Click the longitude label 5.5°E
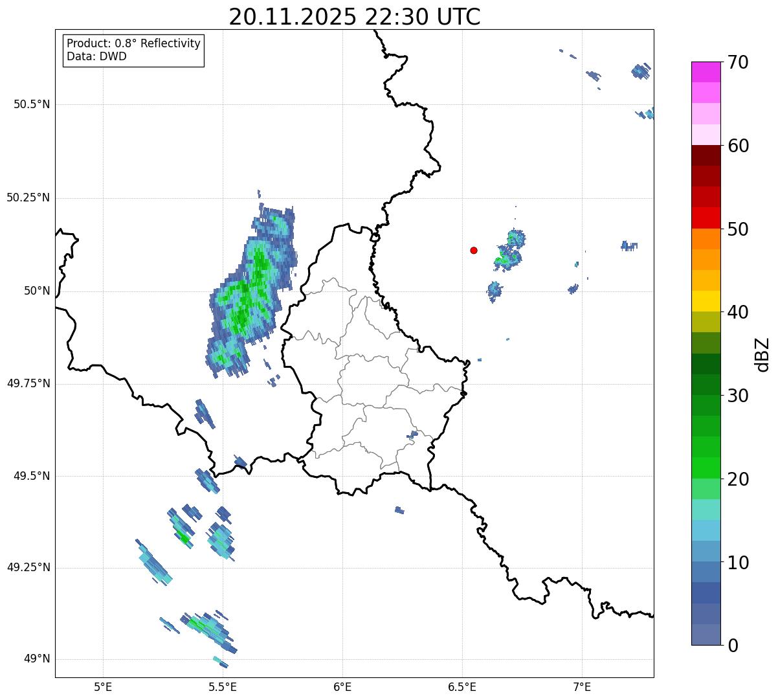The image size is (778, 700). (223, 687)
